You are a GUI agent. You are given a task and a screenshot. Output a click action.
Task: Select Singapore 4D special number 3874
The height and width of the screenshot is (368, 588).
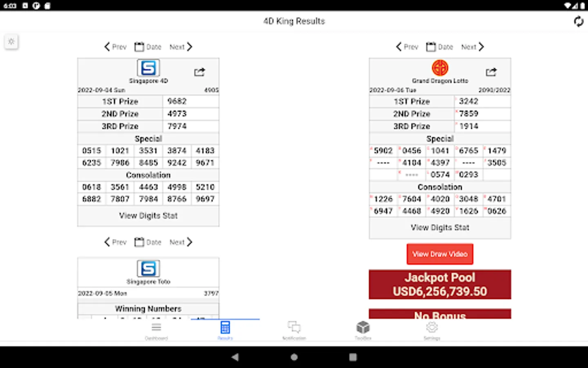(177, 151)
